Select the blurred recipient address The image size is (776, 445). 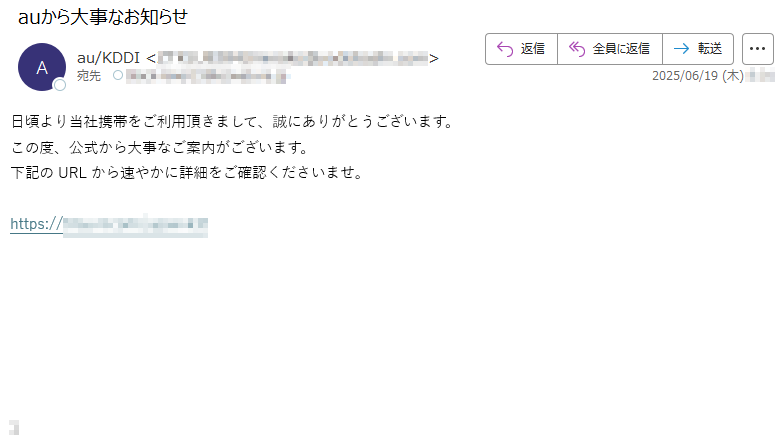coord(206,76)
